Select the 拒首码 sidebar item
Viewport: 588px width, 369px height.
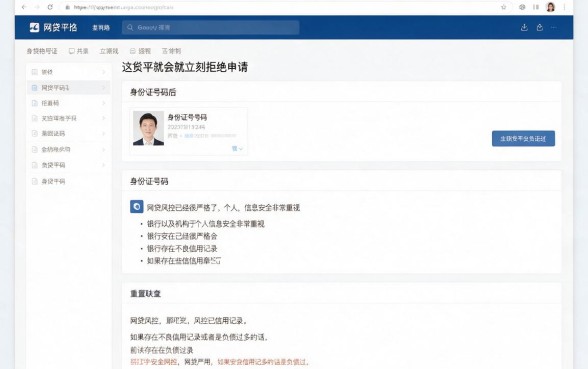point(69,103)
